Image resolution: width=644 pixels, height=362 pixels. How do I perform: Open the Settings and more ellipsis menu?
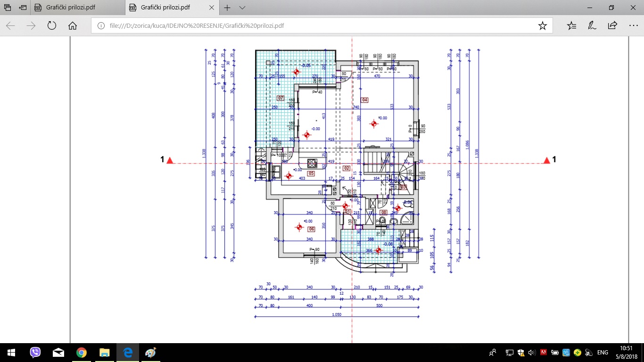coord(633,26)
